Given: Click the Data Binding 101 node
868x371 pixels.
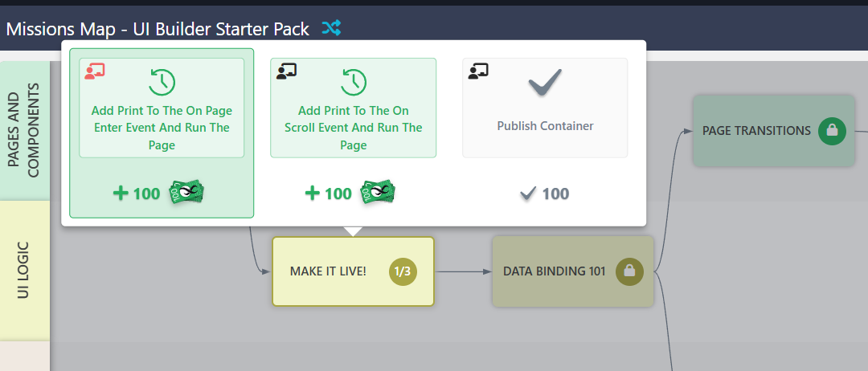Looking at the screenshot, I should point(554,271).
